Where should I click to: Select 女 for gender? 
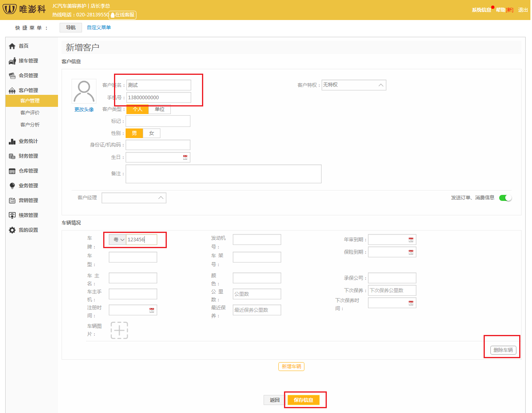[x=152, y=133]
